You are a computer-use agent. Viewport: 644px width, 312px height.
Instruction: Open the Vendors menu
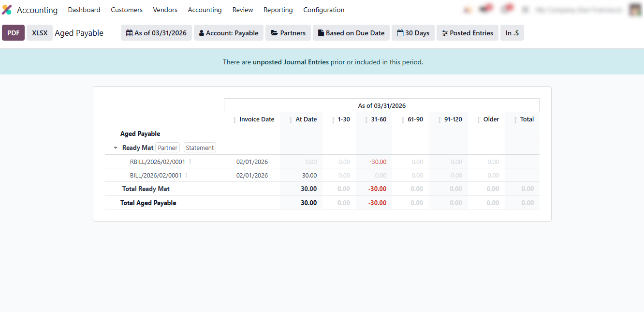click(165, 10)
